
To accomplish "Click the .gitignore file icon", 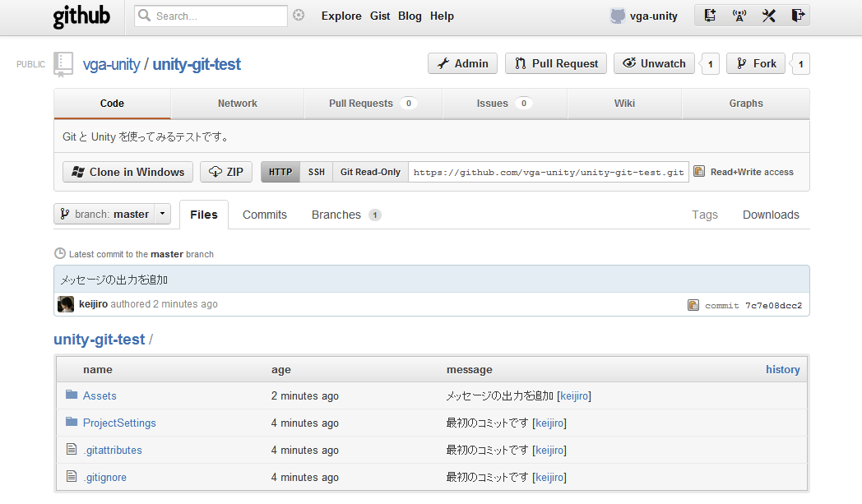I will (x=72, y=476).
